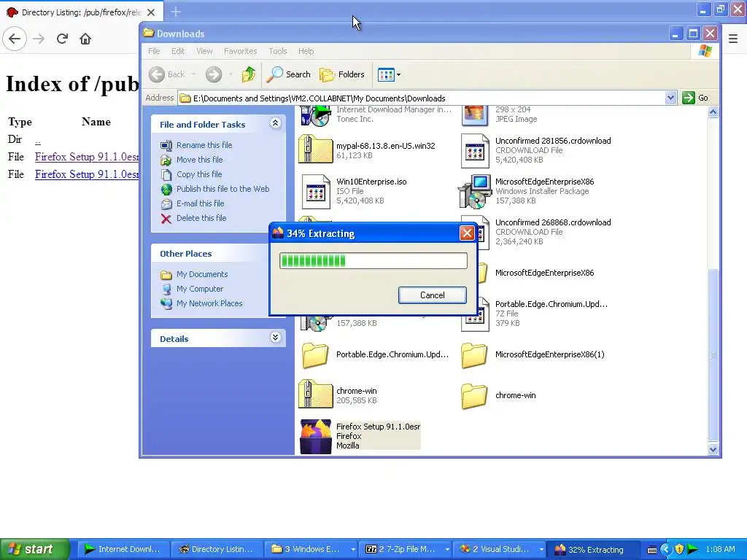747x560 pixels.
Task: Click the browser back arrow
Action: [x=15, y=39]
